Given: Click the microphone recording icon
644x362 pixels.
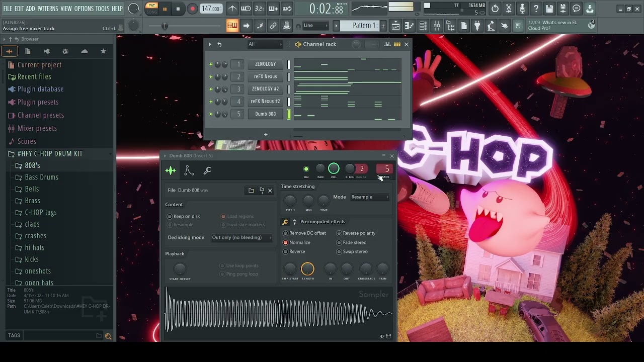Looking at the screenshot, I should point(522,9).
